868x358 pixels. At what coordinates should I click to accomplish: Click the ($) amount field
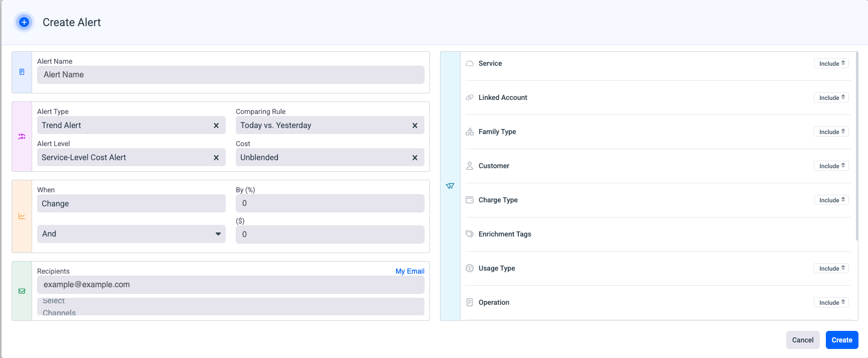click(330, 234)
